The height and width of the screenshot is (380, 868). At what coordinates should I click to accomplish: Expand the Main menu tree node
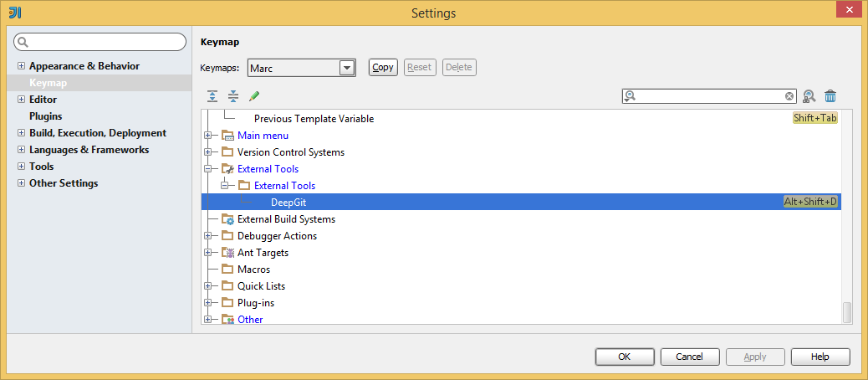(x=209, y=136)
